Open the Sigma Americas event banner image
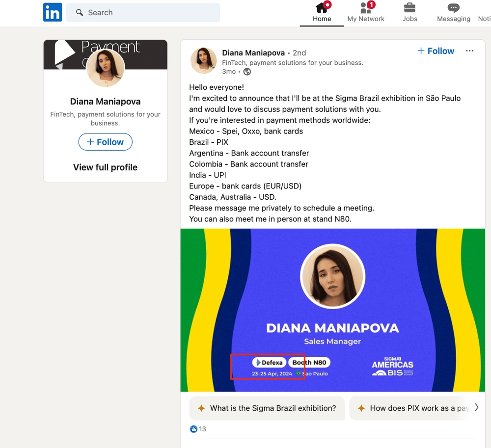491x448 pixels. point(332,310)
